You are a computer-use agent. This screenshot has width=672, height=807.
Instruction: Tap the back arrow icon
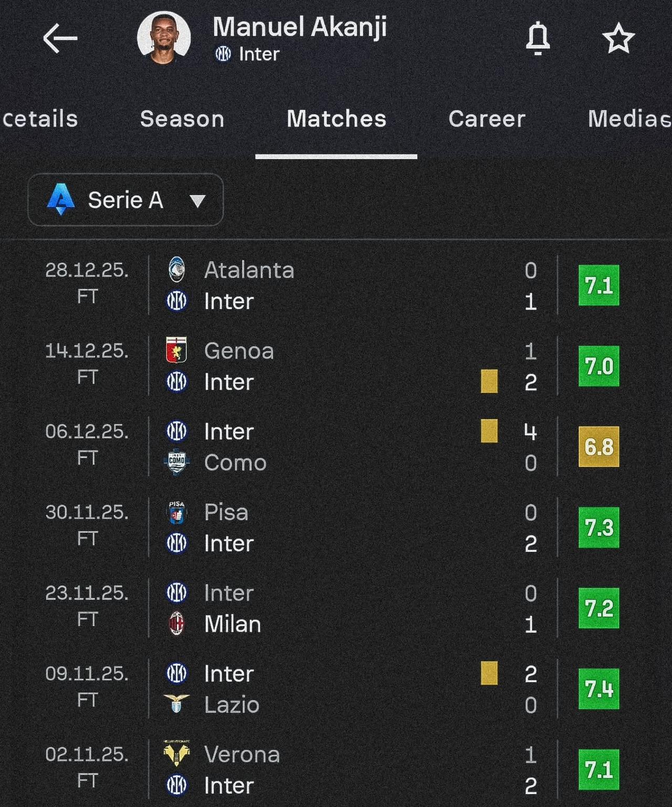point(60,38)
